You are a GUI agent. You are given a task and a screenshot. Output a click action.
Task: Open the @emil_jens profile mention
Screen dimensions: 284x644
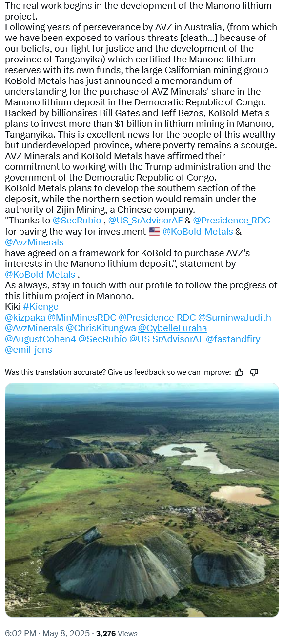[28, 349]
